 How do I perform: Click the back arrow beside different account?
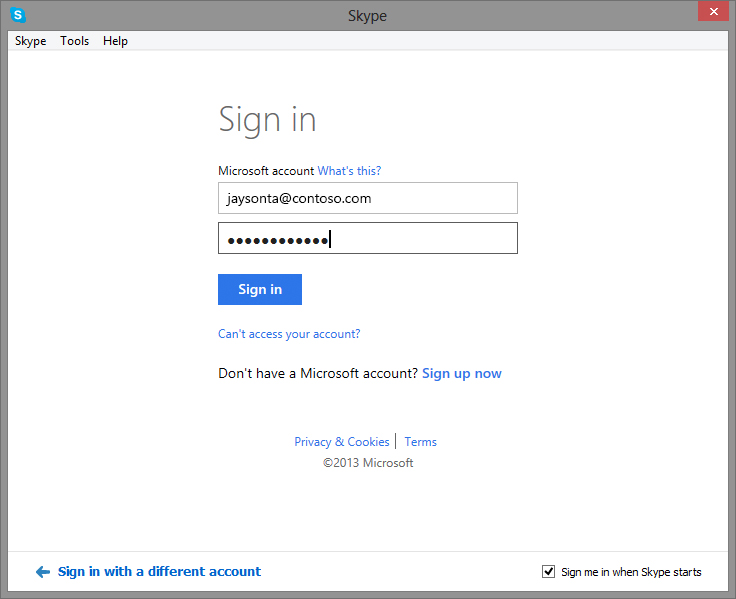pyautogui.click(x=43, y=572)
